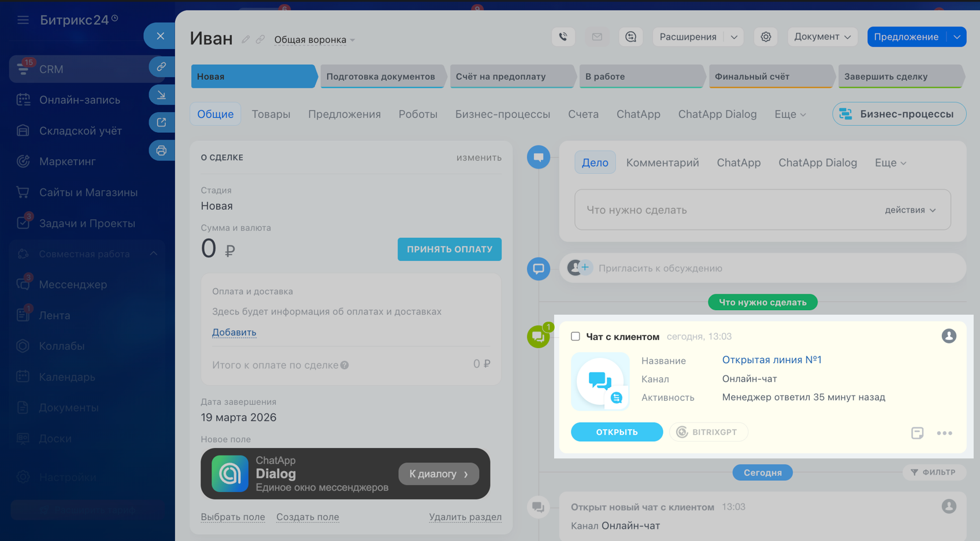Click the copy link icon on side panel
The width and height of the screenshot is (980, 541).
tap(161, 67)
